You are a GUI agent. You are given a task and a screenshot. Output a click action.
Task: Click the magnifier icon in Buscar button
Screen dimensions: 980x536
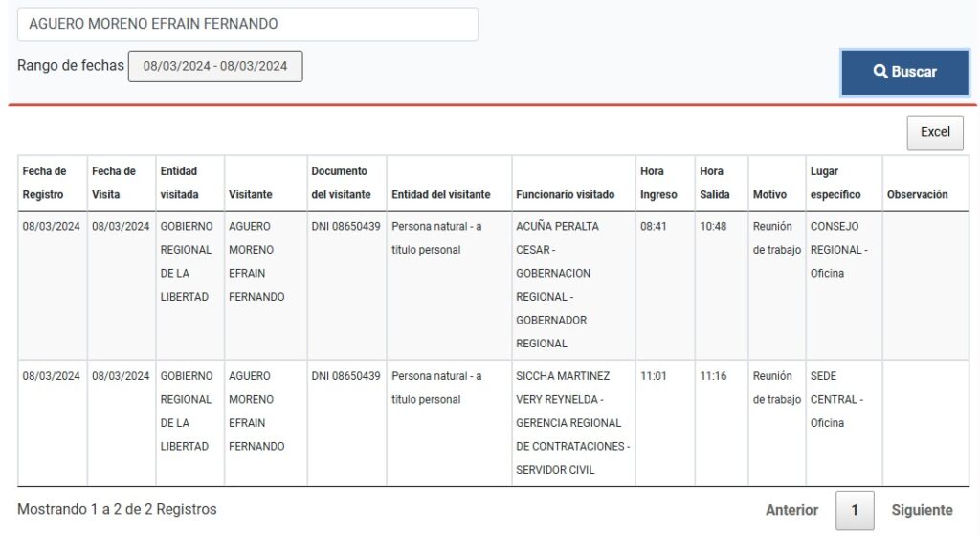(880, 72)
